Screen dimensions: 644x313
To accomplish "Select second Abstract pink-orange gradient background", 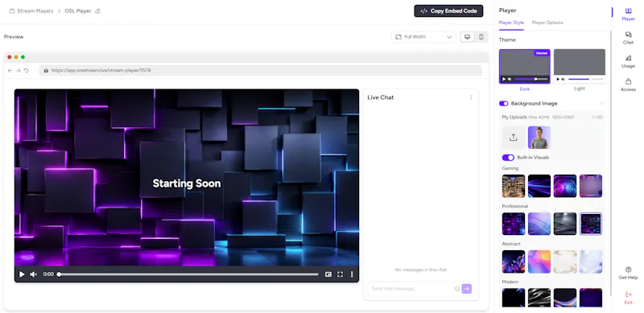I will (x=539, y=262).
